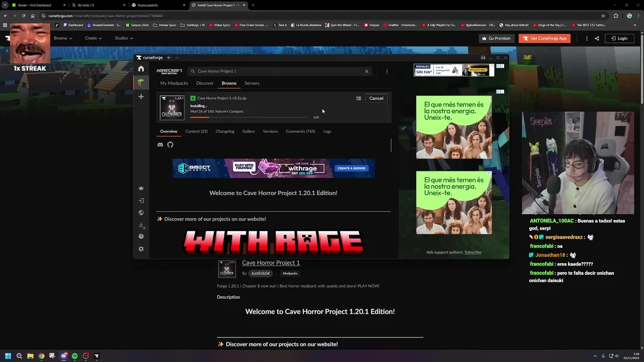Open Windows Start menu

click(8, 356)
